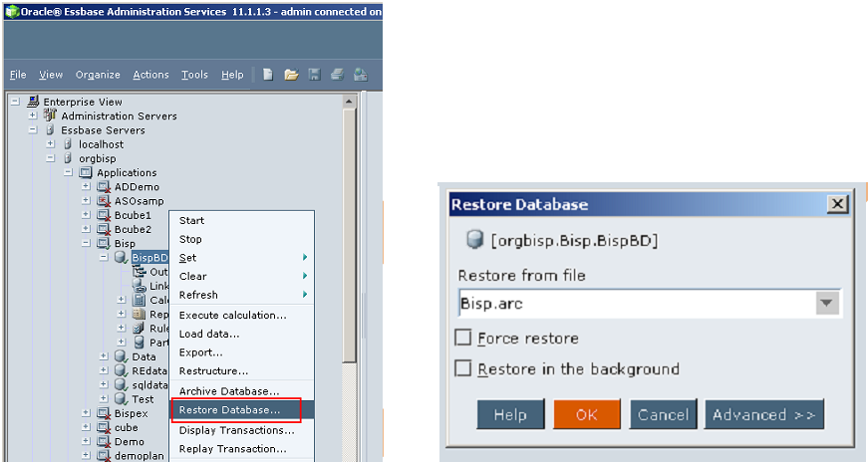The height and width of the screenshot is (462, 868).
Task: Open the File menu
Action: coord(18,75)
